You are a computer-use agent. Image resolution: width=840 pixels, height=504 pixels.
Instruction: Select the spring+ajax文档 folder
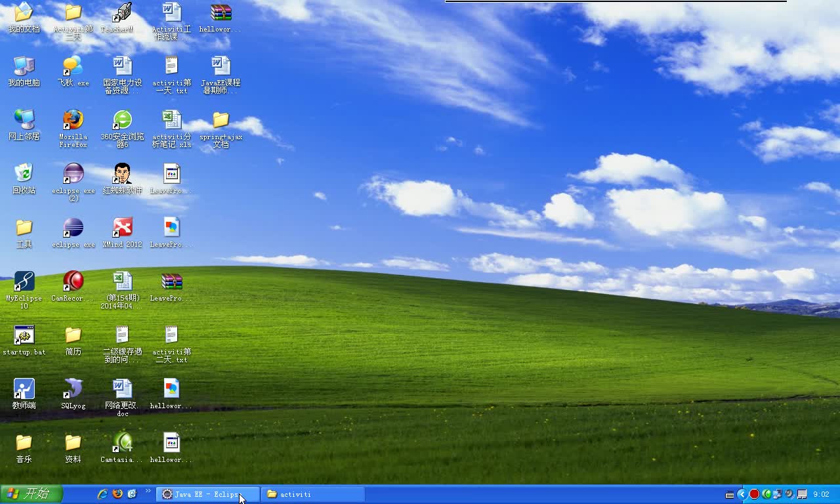pos(220,129)
